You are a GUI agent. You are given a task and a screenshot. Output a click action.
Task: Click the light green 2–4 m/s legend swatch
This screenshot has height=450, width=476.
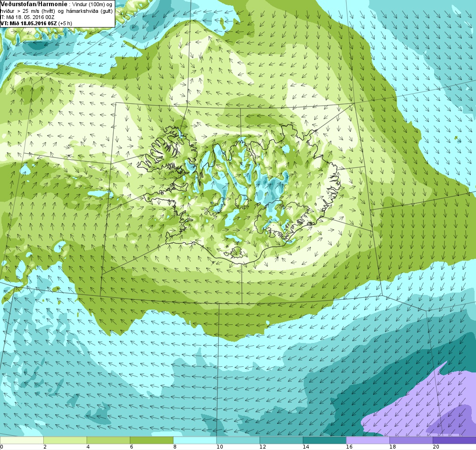(65, 440)
